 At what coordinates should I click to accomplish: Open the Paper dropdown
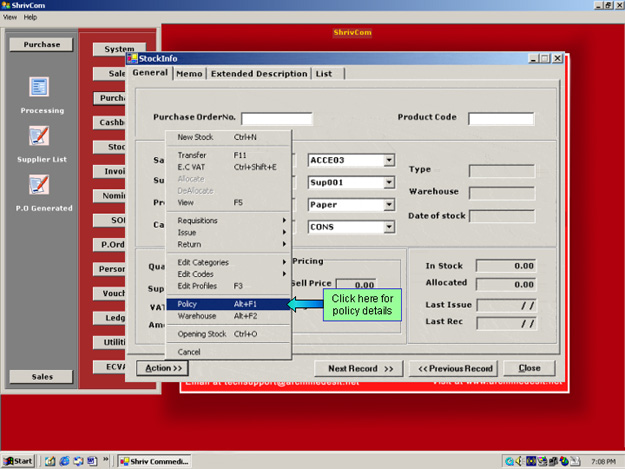[390, 205]
